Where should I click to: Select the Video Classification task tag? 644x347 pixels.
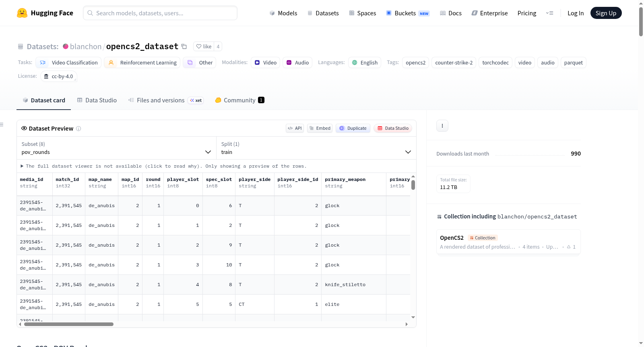[68, 62]
